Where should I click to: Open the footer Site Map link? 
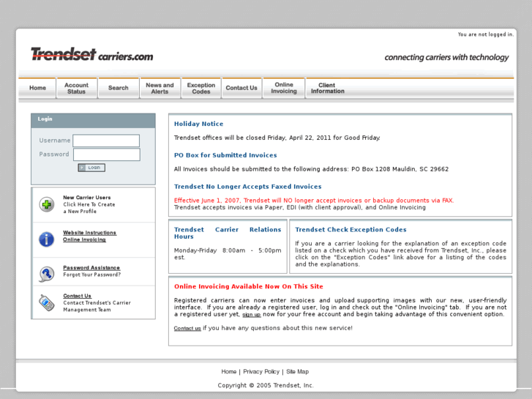click(x=298, y=371)
